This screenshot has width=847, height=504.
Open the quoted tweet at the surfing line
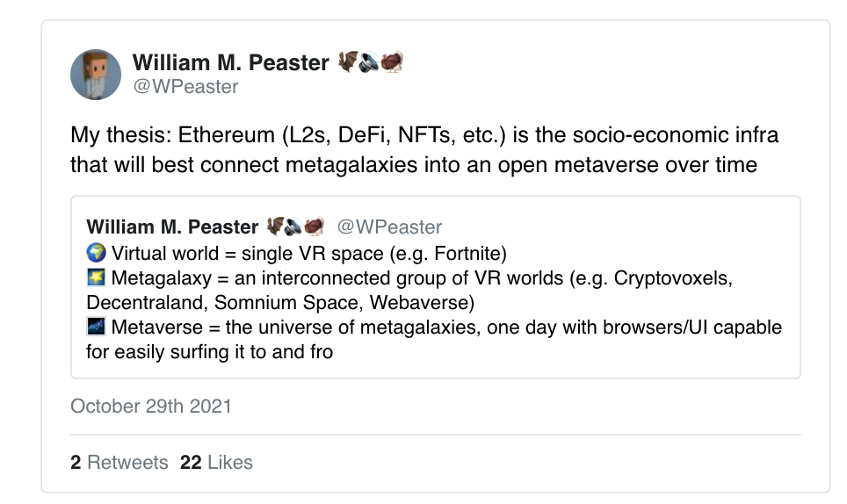(209, 352)
